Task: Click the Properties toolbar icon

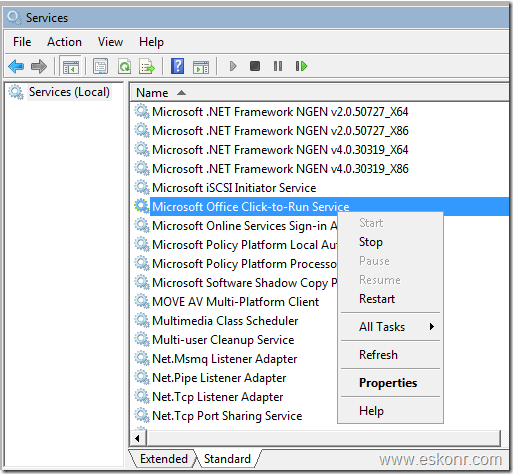Action: 100,66
